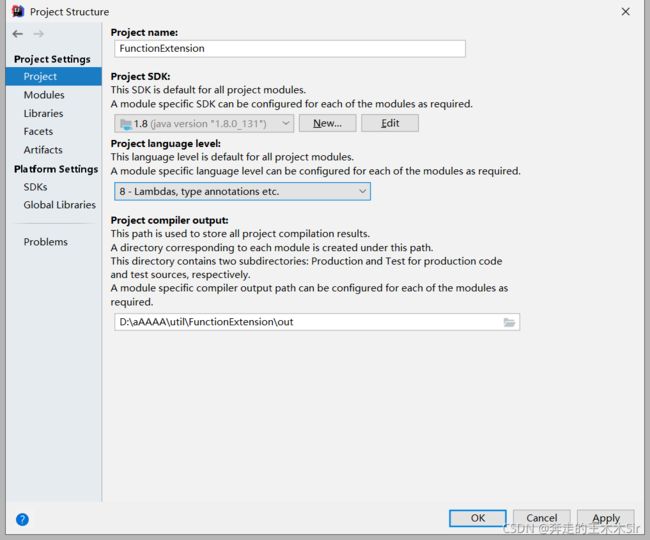Image resolution: width=650 pixels, height=540 pixels.
Task: Click the IntelliJ logo in title bar
Action: (x=18, y=11)
